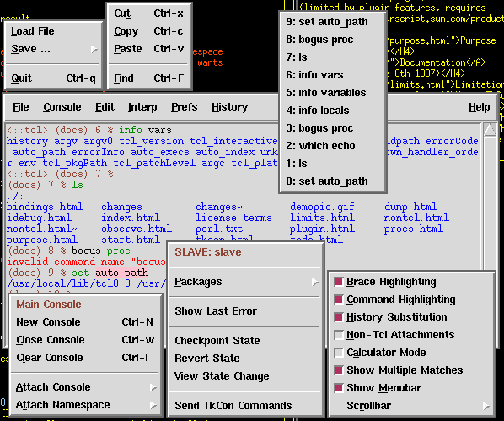Click plugin.html in ls output

tap(322, 229)
